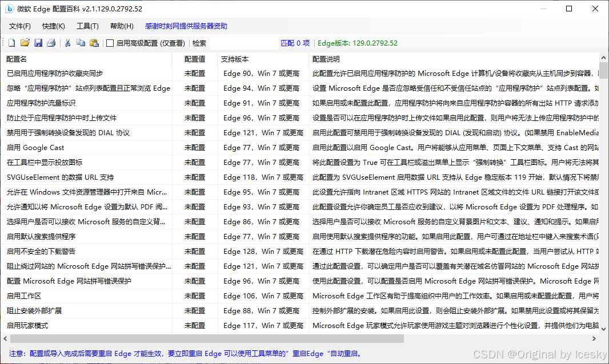Click Edge 106 version cell for 启用工作区

263,296
